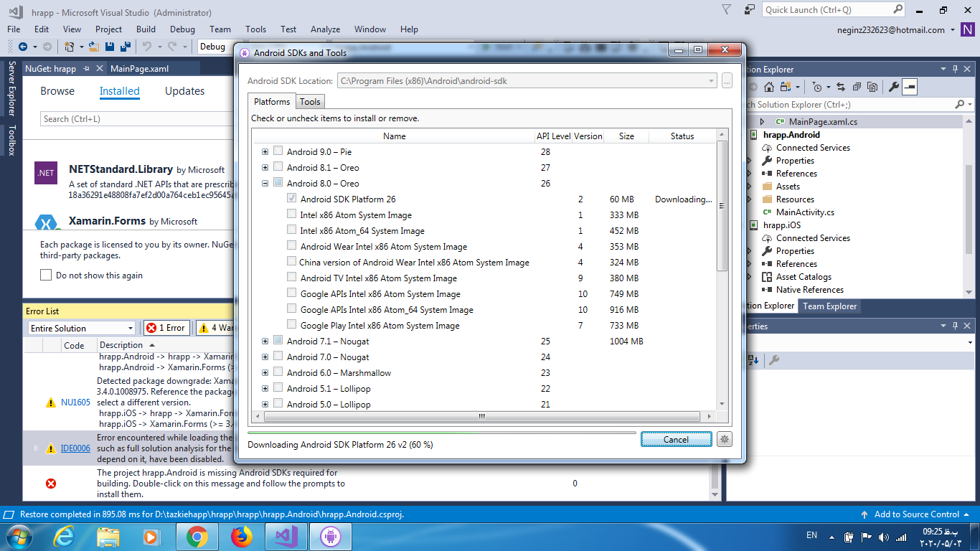980x551 pixels.
Task: Click Show All Files icon in Solution Explorer
Action: tap(872, 87)
